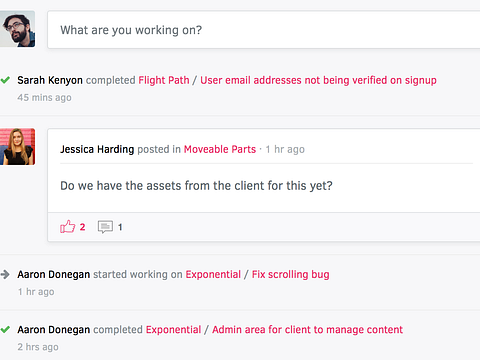Click green checkmark beside Sarah Kenyon

click(x=5, y=80)
